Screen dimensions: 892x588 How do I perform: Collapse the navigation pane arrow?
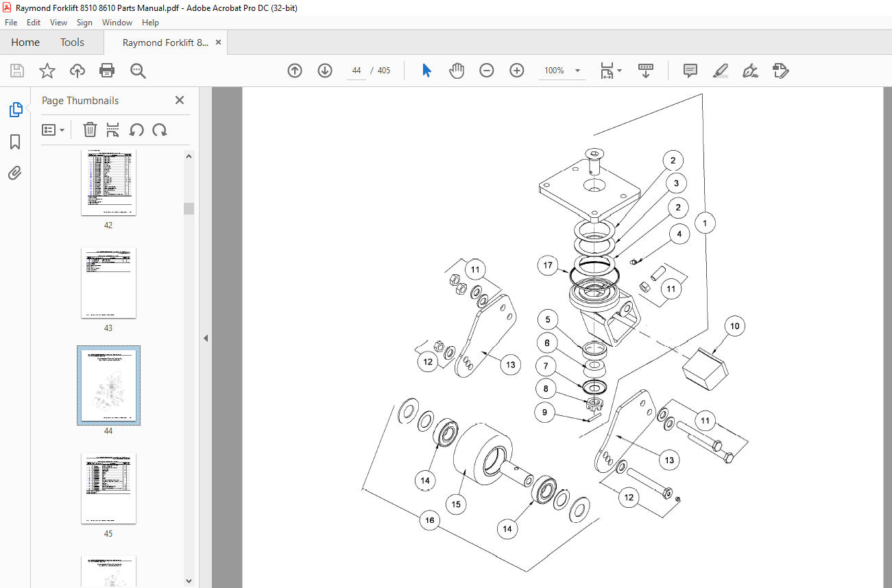pos(205,338)
